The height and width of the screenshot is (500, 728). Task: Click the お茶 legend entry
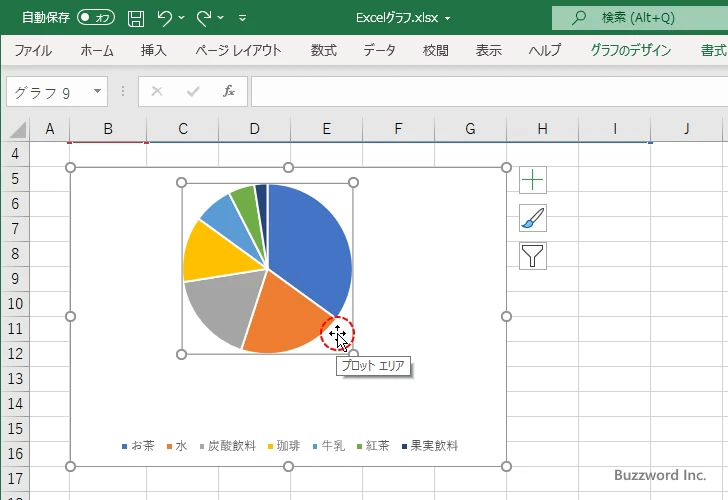(138, 446)
